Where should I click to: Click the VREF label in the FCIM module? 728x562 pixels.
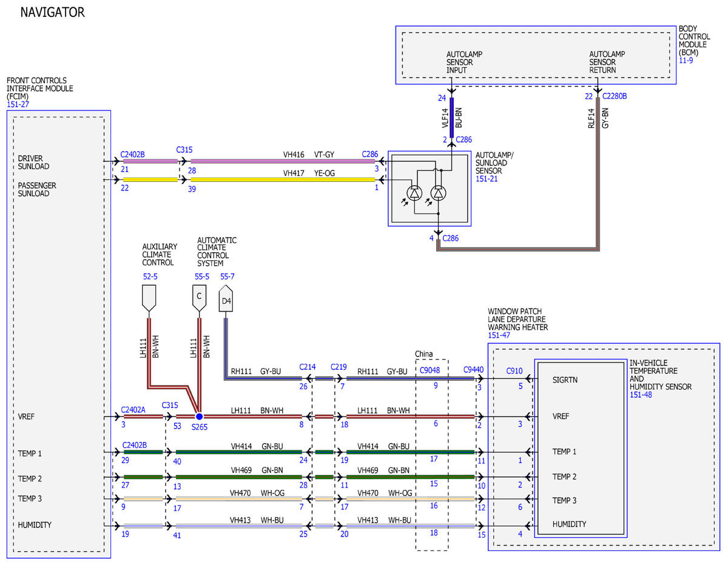click(x=27, y=416)
